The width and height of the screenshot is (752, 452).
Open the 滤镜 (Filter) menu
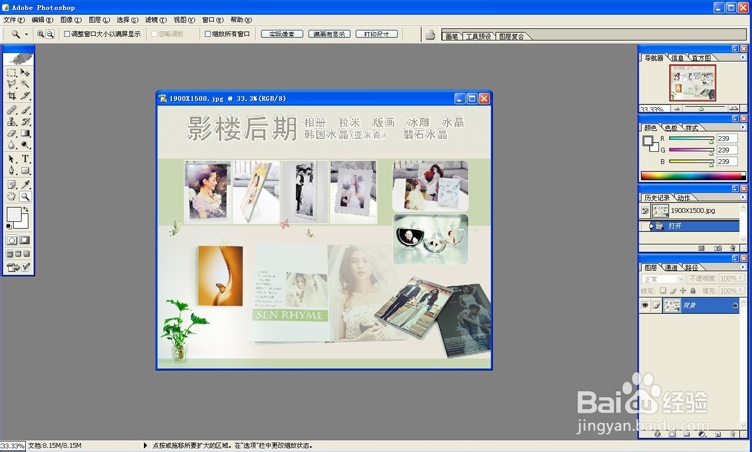coord(156,20)
